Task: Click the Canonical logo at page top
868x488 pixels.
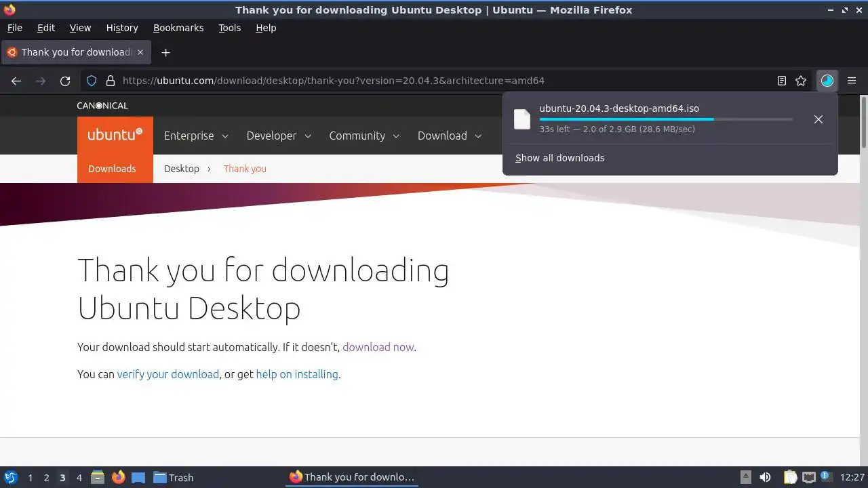Action: tap(102, 106)
